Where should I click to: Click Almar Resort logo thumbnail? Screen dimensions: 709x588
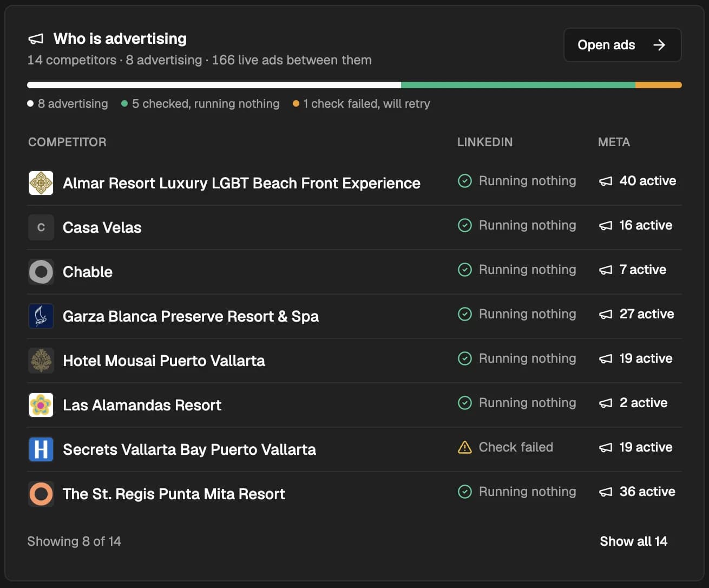click(x=41, y=183)
